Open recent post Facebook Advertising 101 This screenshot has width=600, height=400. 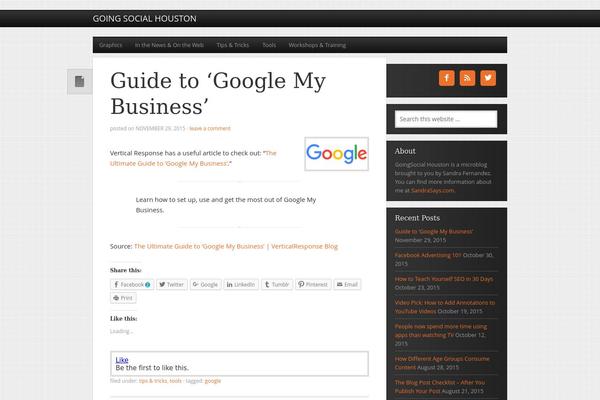(x=428, y=255)
